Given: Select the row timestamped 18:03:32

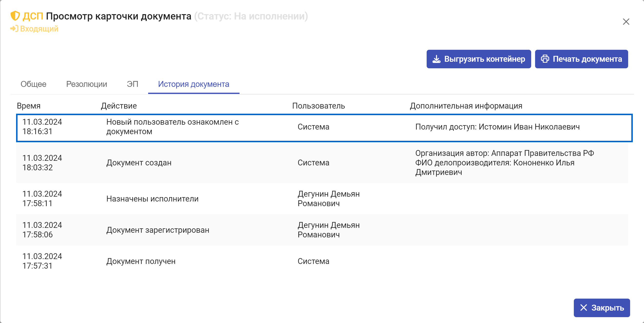Looking at the screenshot, I should [x=322, y=163].
